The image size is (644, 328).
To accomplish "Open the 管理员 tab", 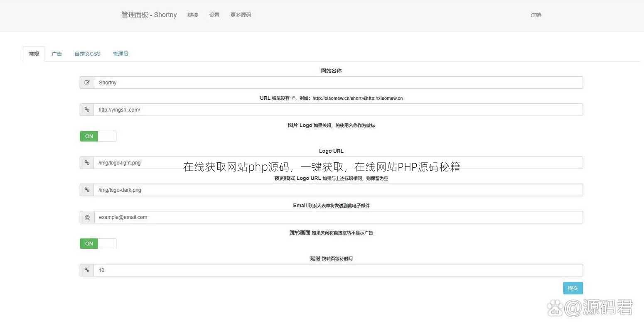I will (120, 54).
